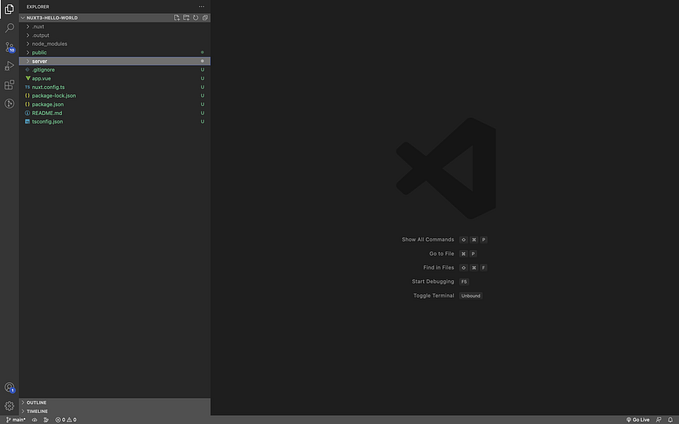Expand the OUTLINE section
Image resolution: width=679 pixels, height=424 pixels.
(115, 402)
